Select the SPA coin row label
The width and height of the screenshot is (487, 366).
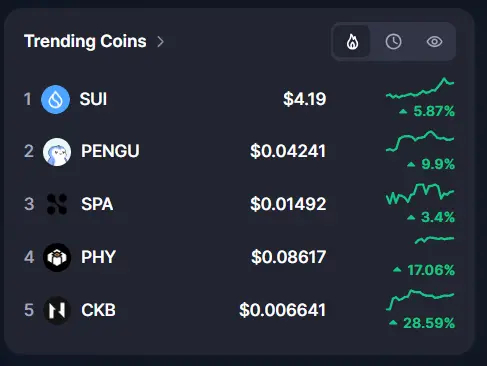tap(97, 204)
